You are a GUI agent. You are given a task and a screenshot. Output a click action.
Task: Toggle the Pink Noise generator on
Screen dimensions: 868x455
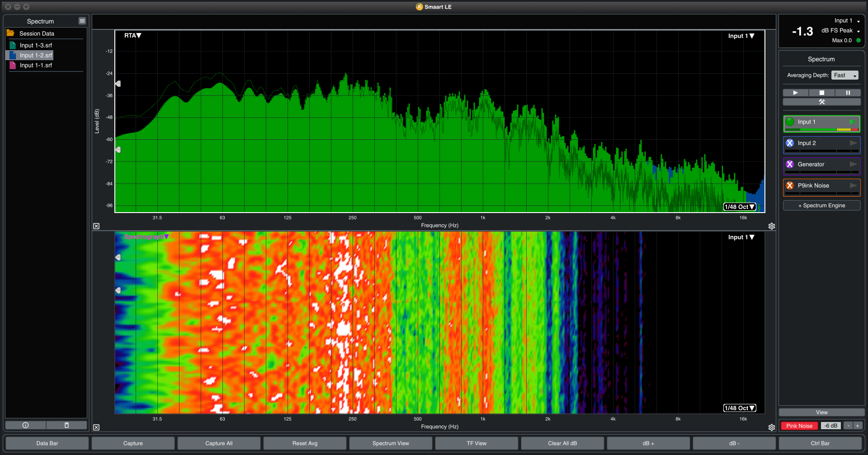[x=799, y=426]
